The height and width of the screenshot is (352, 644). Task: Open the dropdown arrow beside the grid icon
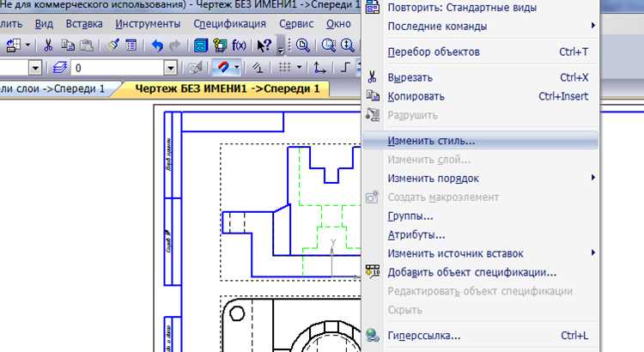pyautogui.click(x=299, y=67)
